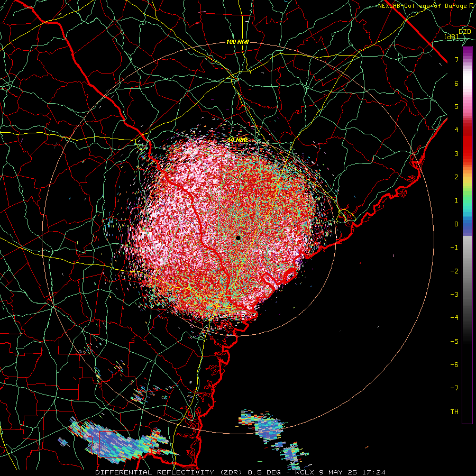Click the 0.5 DEG elevation text
This screenshot has height=476, width=476.
(263, 472)
